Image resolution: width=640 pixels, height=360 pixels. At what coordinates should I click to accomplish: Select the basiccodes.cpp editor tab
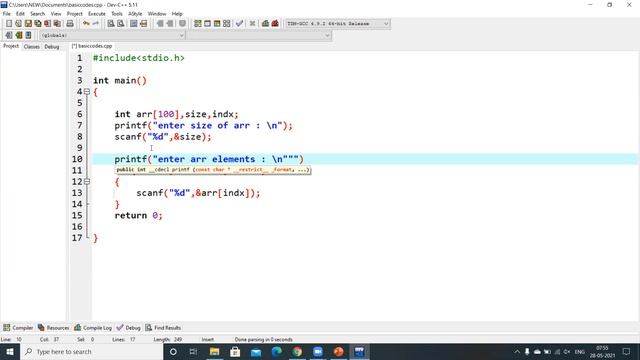[x=92, y=46]
